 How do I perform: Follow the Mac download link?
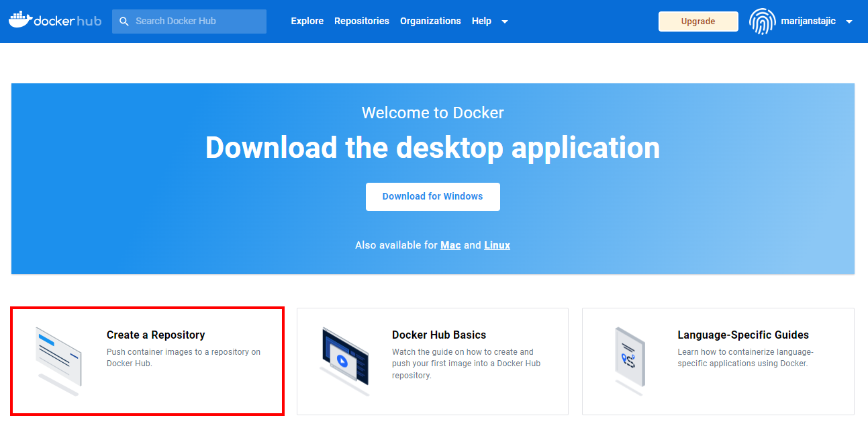tap(450, 245)
